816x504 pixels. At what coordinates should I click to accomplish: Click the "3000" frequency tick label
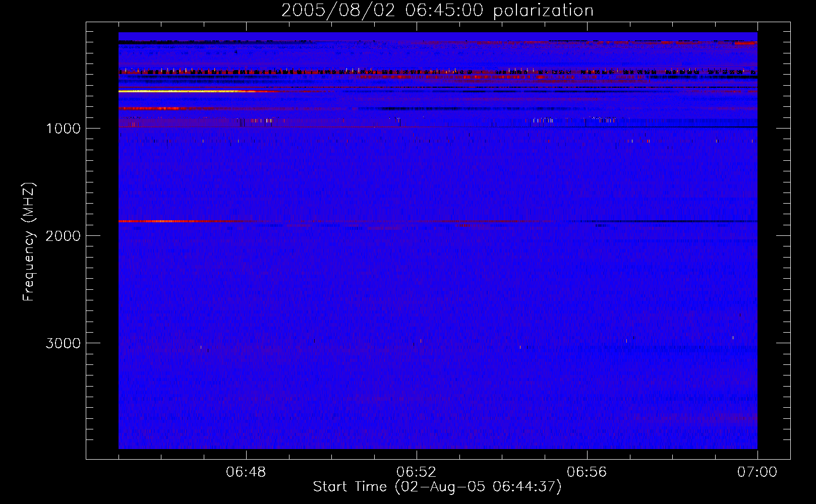click(x=63, y=343)
